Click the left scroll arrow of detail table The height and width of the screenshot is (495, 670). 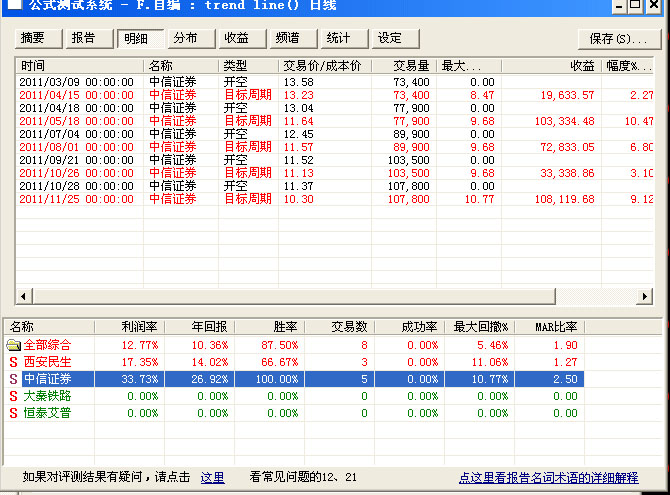[x=24, y=296]
